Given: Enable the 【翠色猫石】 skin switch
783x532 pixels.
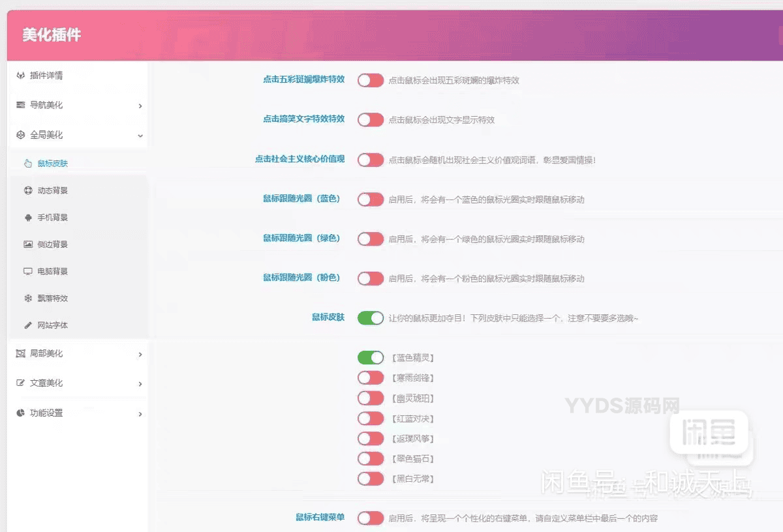Looking at the screenshot, I should [371, 458].
